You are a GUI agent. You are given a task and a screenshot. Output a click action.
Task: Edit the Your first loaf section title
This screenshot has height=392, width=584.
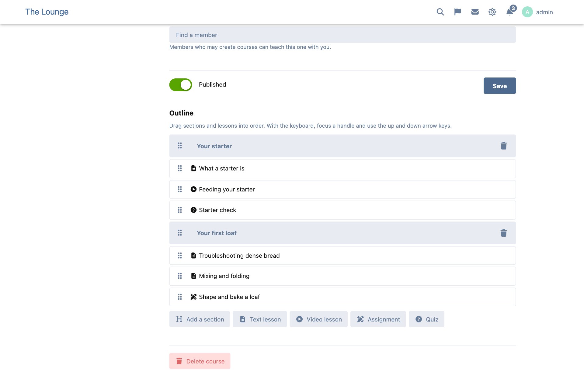click(217, 233)
